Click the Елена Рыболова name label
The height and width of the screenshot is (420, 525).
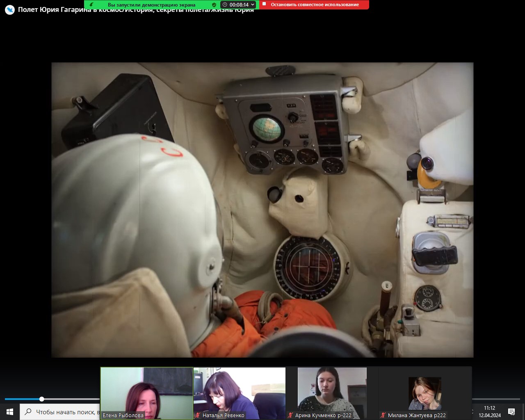click(123, 415)
